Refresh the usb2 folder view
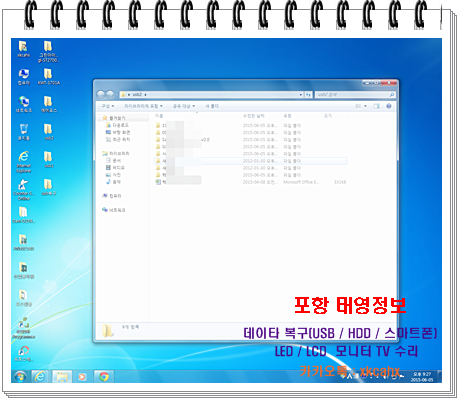 pos(308,95)
